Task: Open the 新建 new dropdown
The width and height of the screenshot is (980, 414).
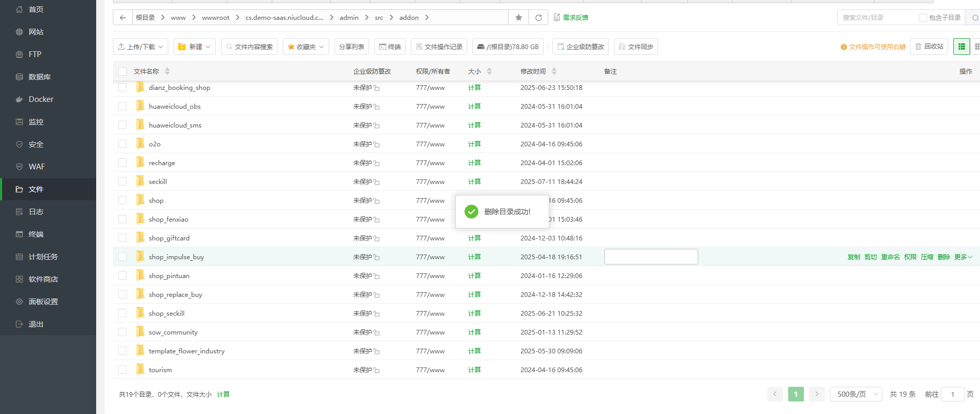Action: 194,47
